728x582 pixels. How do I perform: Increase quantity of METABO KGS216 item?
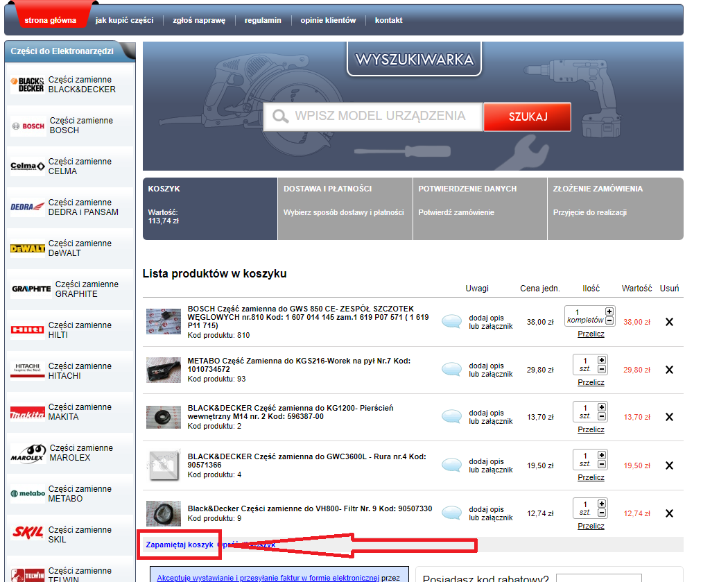pyautogui.click(x=602, y=360)
